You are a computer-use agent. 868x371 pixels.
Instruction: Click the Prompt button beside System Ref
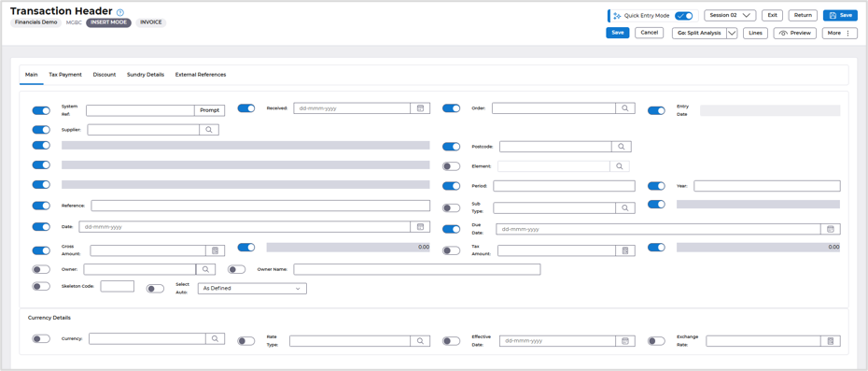click(210, 110)
